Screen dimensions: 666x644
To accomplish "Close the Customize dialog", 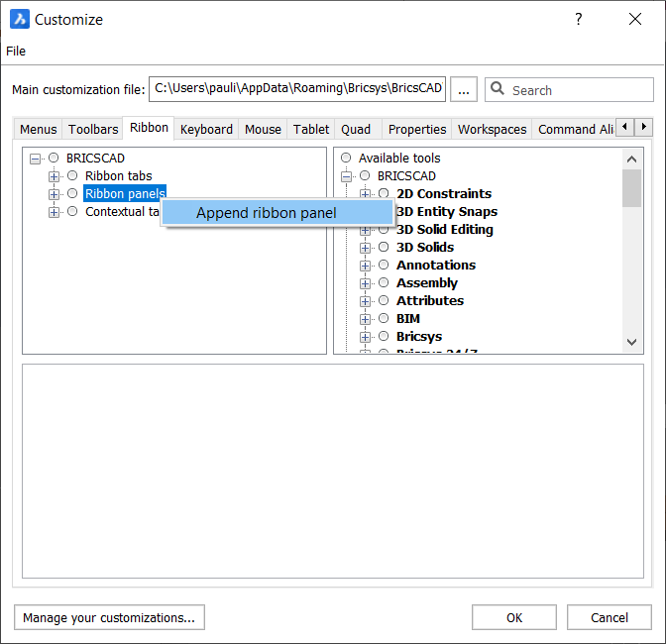I will tap(635, 19).
